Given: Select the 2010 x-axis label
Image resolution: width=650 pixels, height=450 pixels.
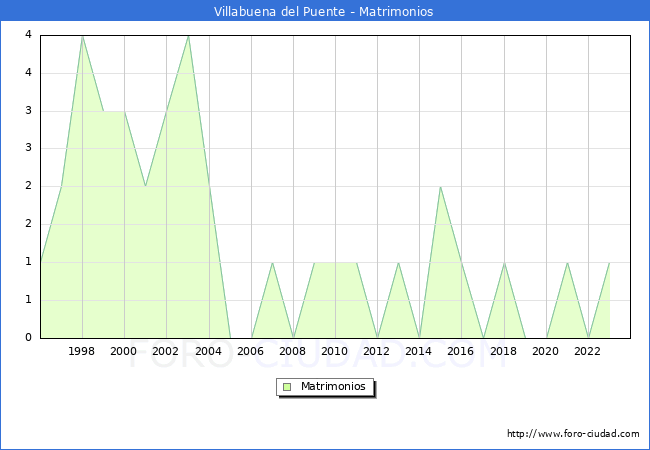Looking at the screenshot, I should (335, 351).
